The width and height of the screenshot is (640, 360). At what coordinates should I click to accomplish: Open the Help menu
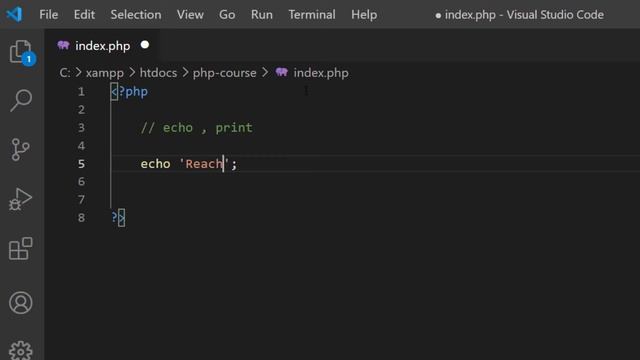point(364,15)
